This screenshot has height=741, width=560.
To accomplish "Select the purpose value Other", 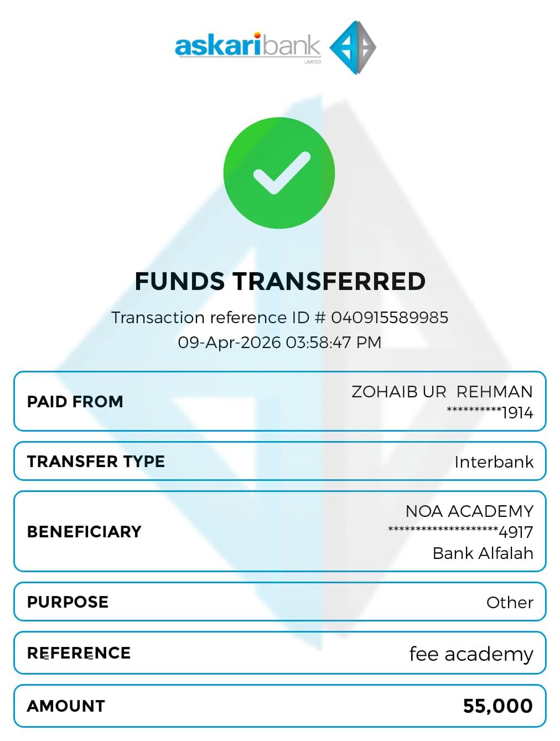I will tap(510, 603).
